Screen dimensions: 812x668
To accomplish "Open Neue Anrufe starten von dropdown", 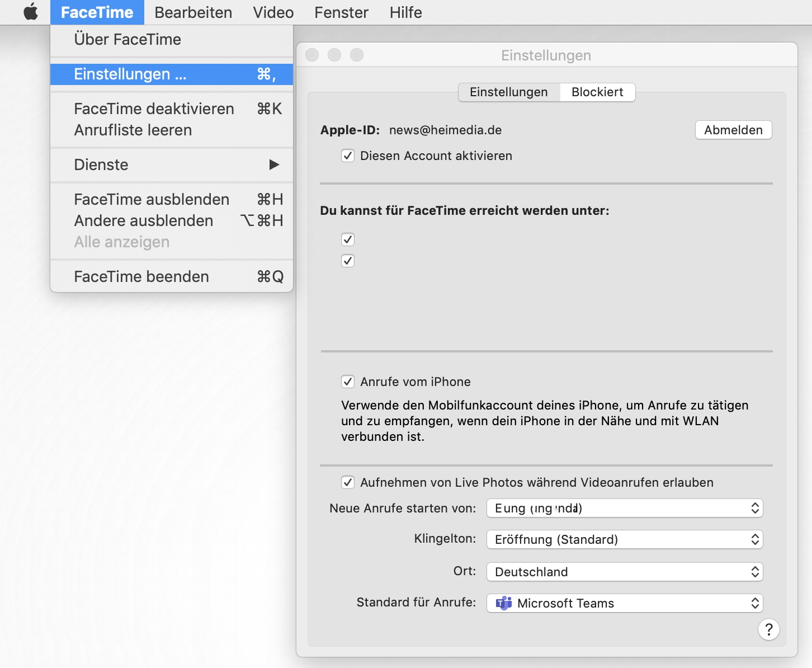I will [625, 508].
